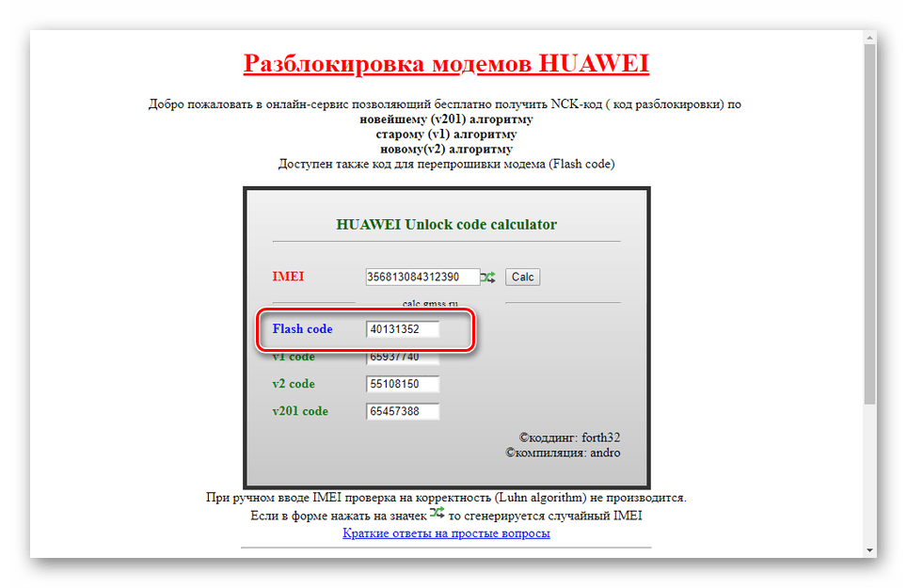Click the 'Разблокировка модемов HUAWEI' title link
The width and height of the screenshot is (907, 588).
pos(446,63)
